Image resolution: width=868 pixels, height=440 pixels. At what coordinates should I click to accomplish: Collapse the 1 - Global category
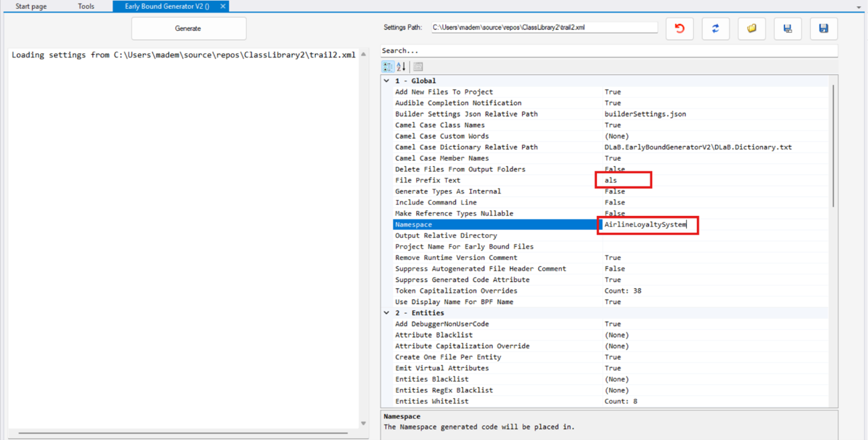(x=386, y=81)
